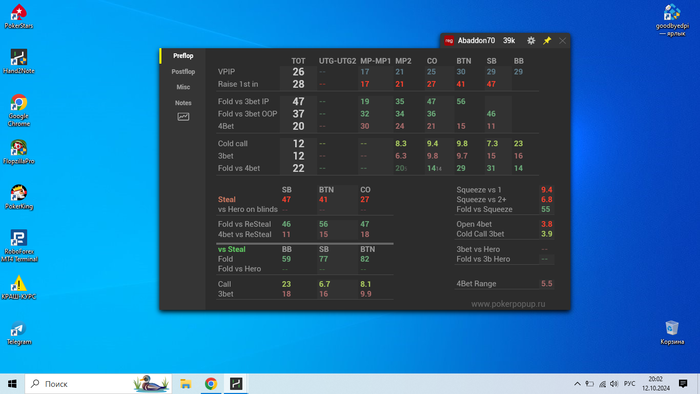Image resolution: width=700 pixels, height=394 pixels.
Task: Open the КРАШ-КУРС desktop shortcut
Action: click(x=19, y=287)
